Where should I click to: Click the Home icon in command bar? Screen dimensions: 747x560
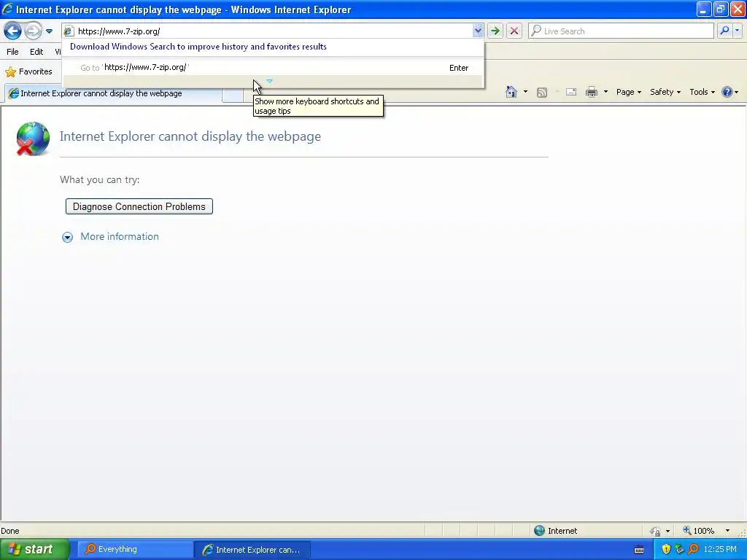511,92
